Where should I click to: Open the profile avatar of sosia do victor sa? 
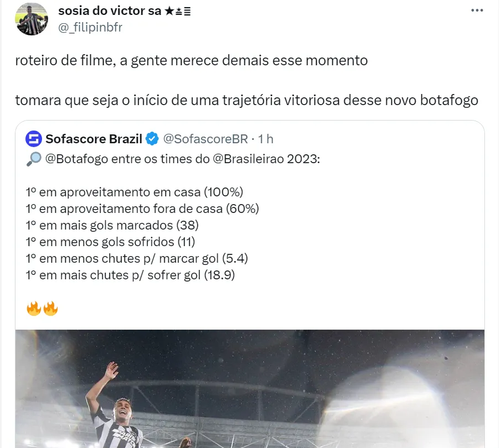pos(32,19)
